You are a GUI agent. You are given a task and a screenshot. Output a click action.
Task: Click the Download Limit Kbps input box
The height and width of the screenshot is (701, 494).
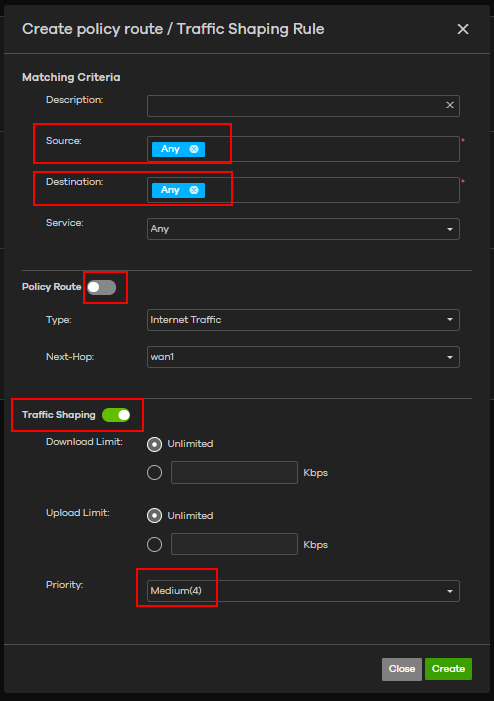pyautogui.click(x=234, y=473)
